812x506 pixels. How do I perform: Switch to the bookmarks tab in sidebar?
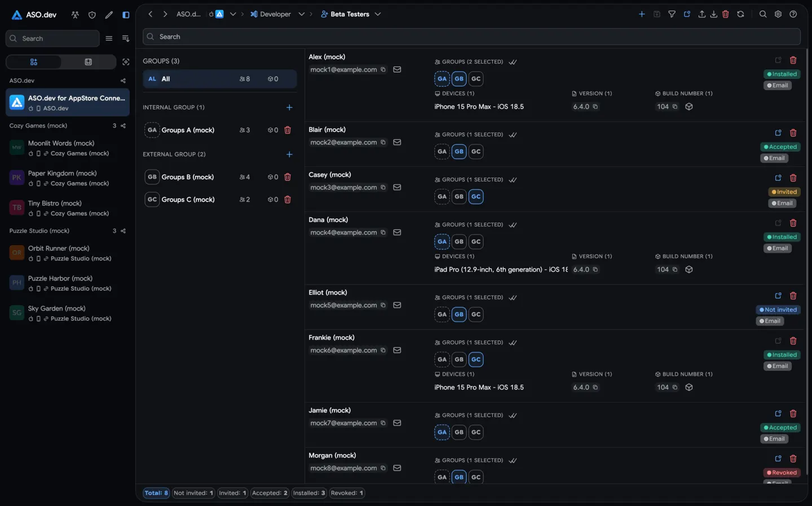(88, 62)
